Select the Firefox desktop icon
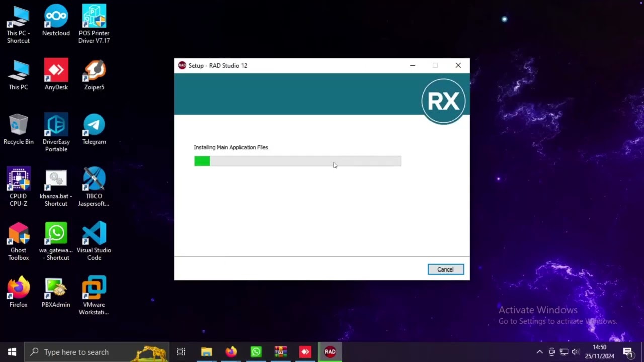Viewport: 644px width, 362px height. coord(18,292)
